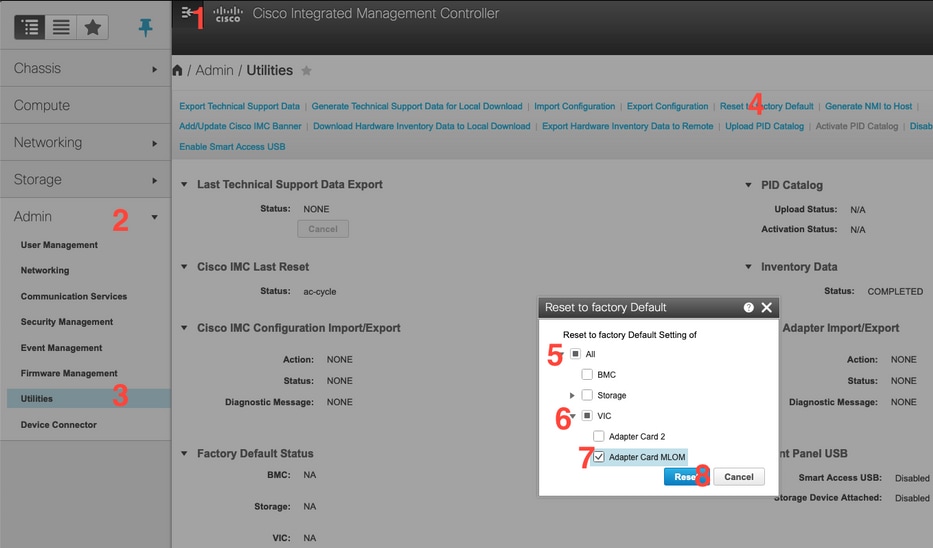This screenshot has height=548, width=933.
Task: Click Upload PID Catalog link
Action: coord(764,126)
